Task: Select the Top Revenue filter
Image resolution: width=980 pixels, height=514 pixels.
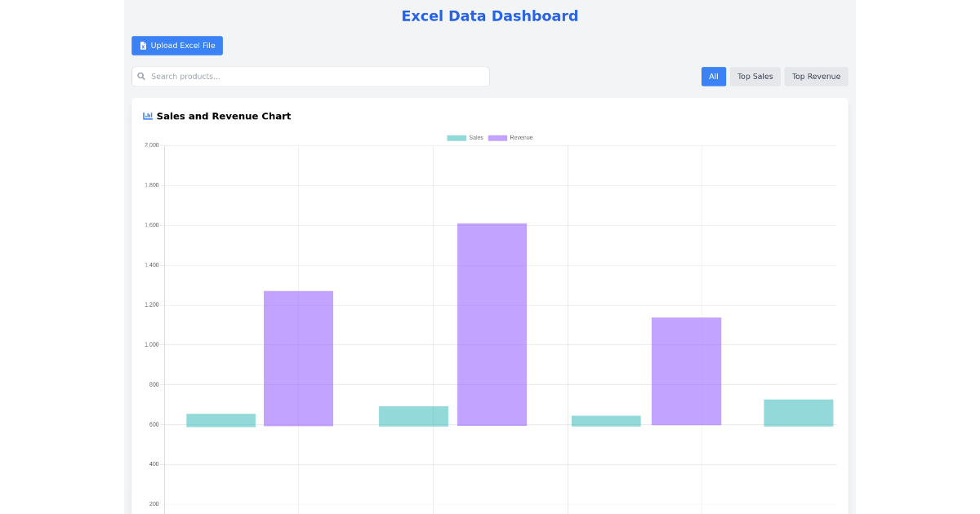Action: click(815, 76)
